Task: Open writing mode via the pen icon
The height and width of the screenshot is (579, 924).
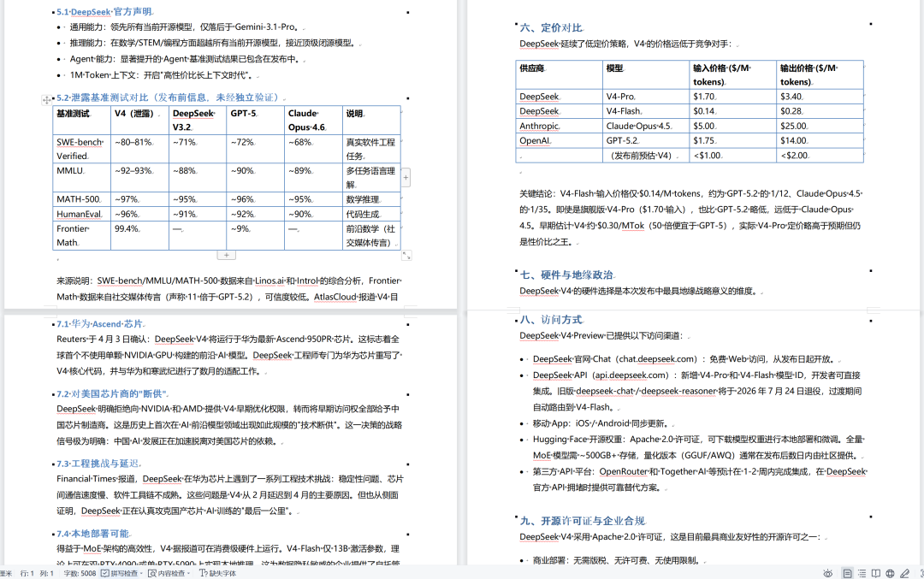Action: pos(905,571)
